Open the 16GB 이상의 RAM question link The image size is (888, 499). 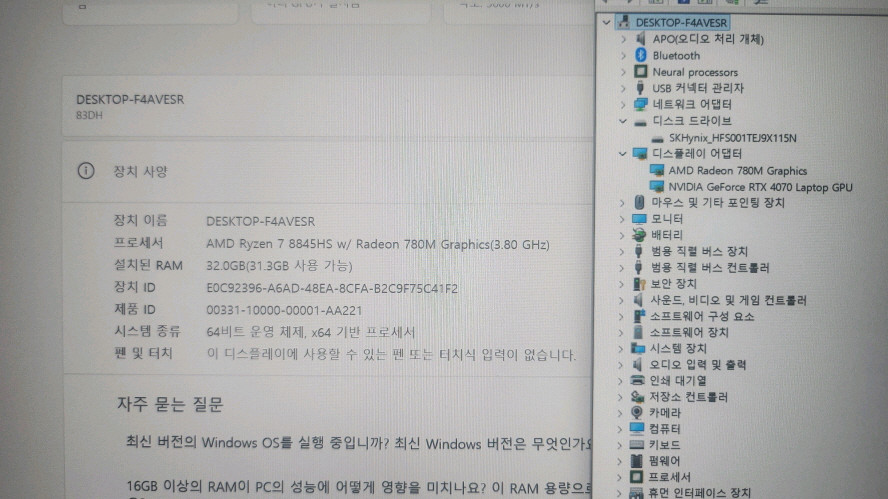(x=358, y=487)
